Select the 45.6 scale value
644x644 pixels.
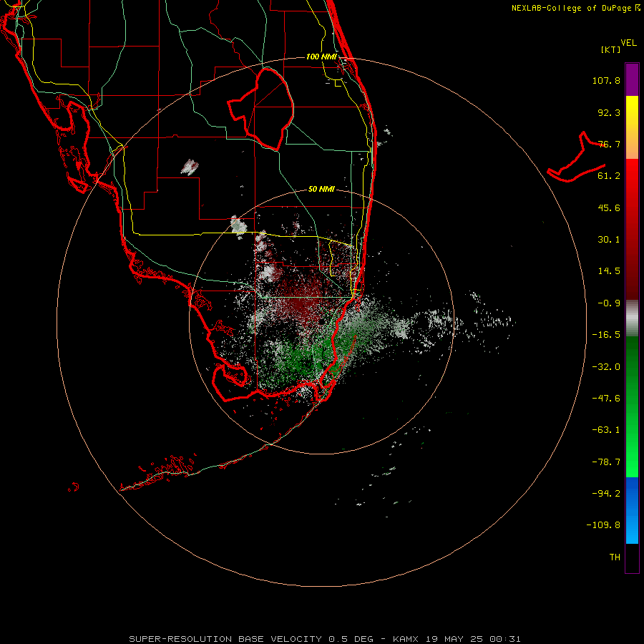(609, 208)
